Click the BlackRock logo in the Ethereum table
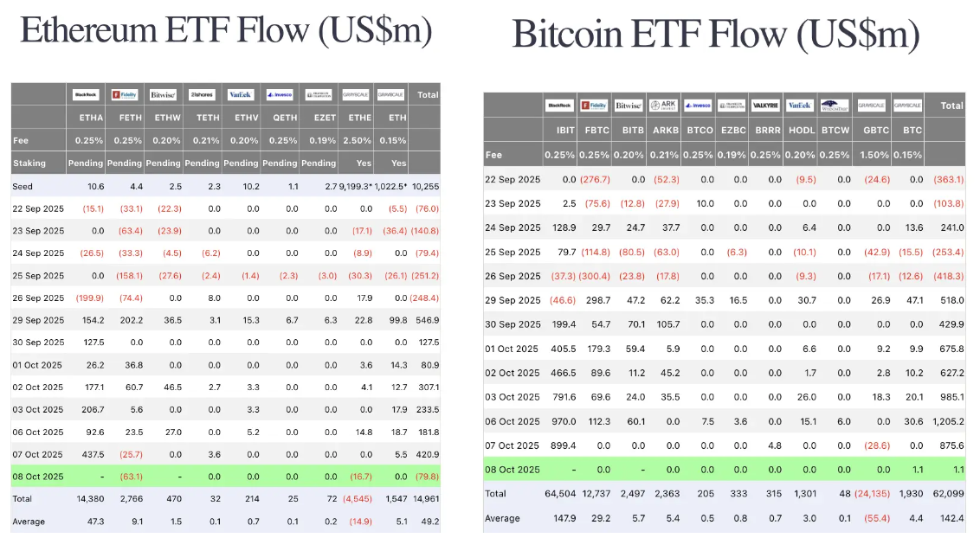 pos(86,94)
